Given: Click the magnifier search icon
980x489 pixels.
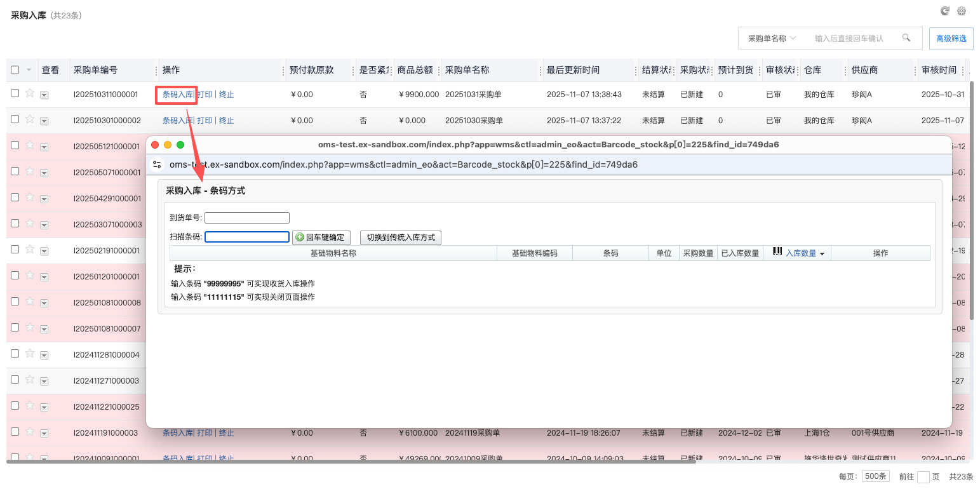Looking at the screenshot, I should 907,38.
